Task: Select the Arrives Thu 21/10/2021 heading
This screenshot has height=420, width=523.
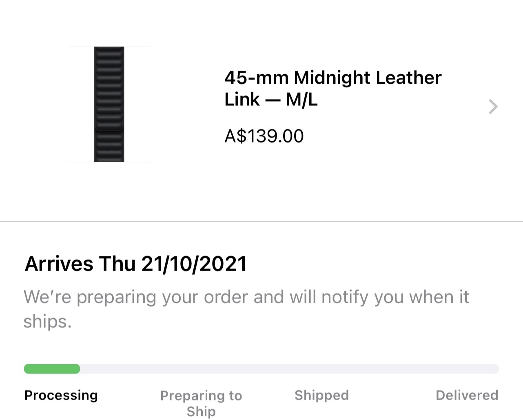Action: click(136, 264)
